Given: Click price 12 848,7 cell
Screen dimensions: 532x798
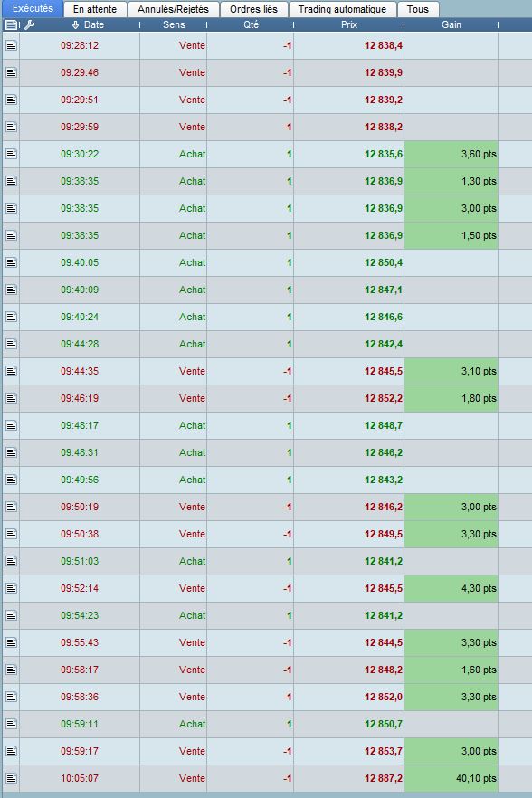Looking at the screenshot, I should point(349,425).
